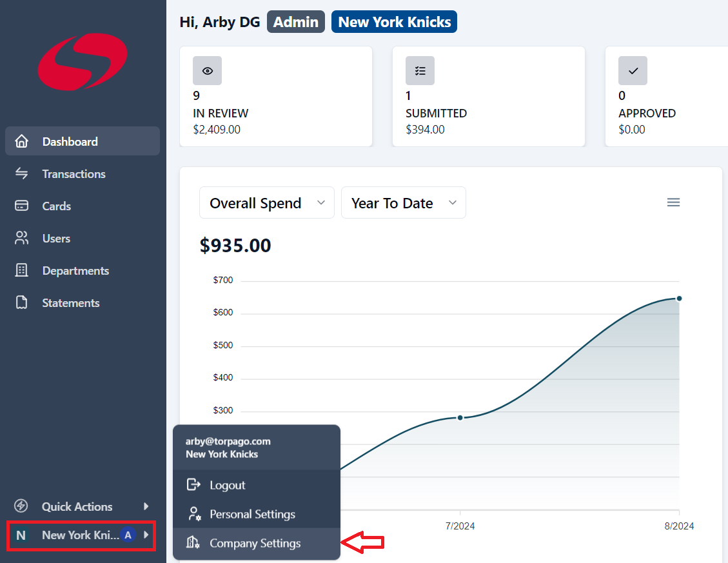Viewport: 728px width, 563px height.
Task: Open Departments in sidebar
Action: coord(83,270)
